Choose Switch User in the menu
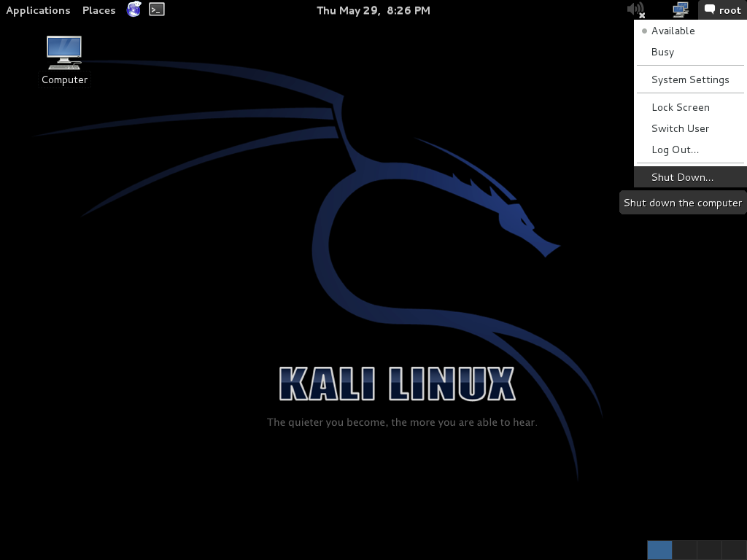This screenshot has width=747, height=560. 680,128
